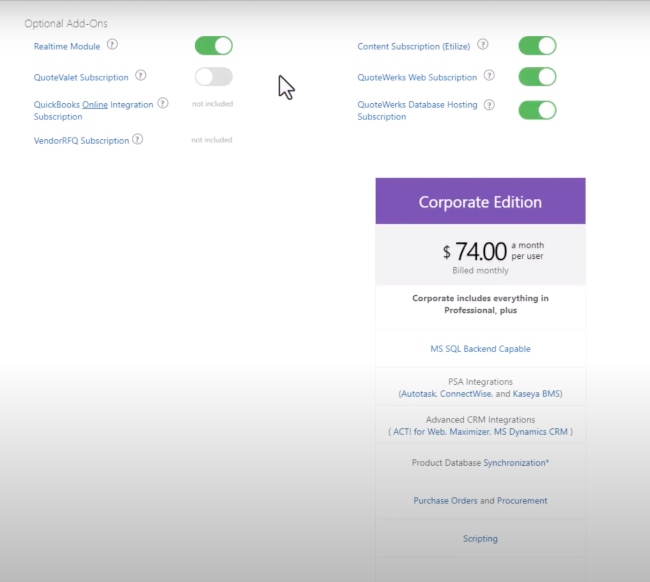
Task: Turn off Content Subscription (Etilize) switch
Action: [x=537, y=46]
